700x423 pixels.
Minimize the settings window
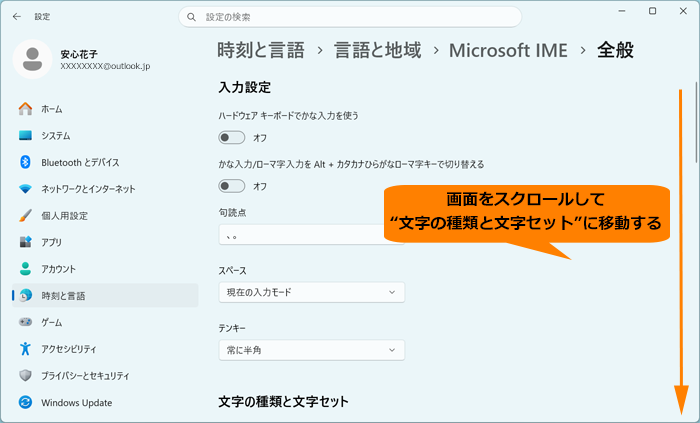622,11
